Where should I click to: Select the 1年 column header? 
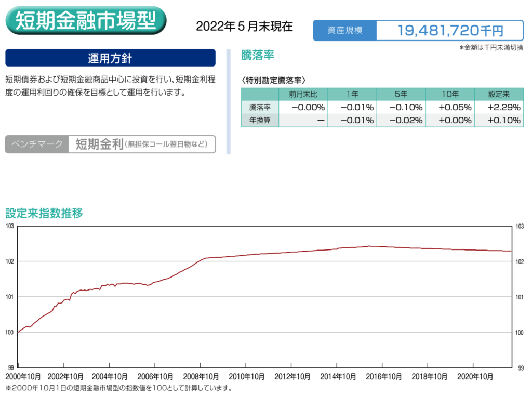pyautogui.click(x=352, y=95)
